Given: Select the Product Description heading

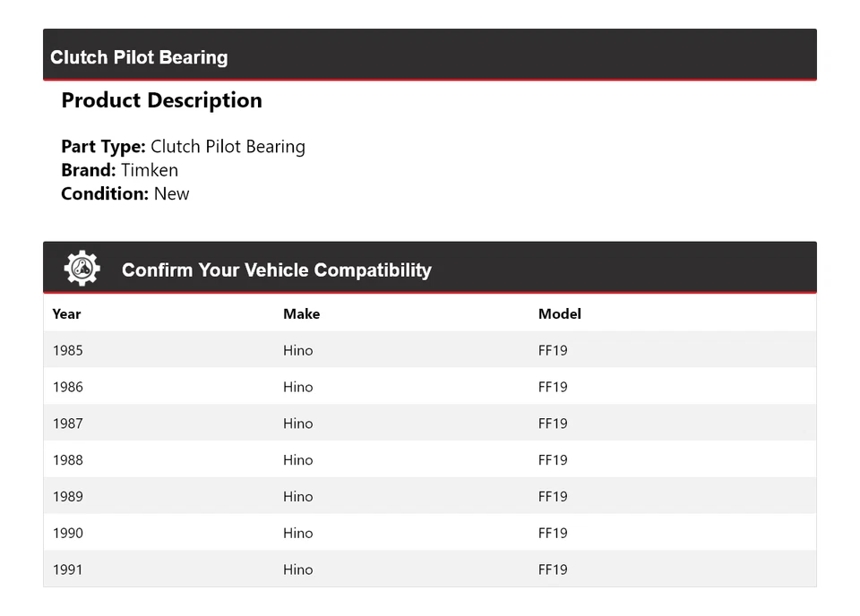Looking at the screenshot, I should coord(161,100).
